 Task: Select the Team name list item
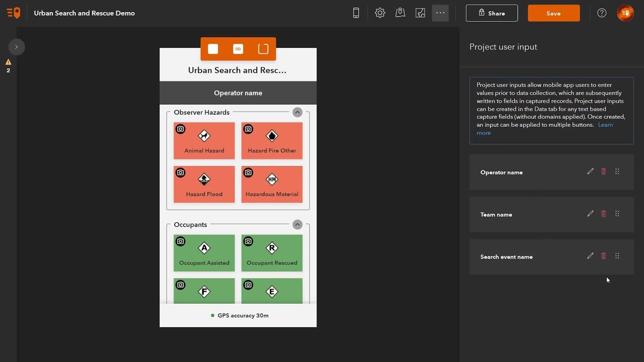[x=551, y=214]
